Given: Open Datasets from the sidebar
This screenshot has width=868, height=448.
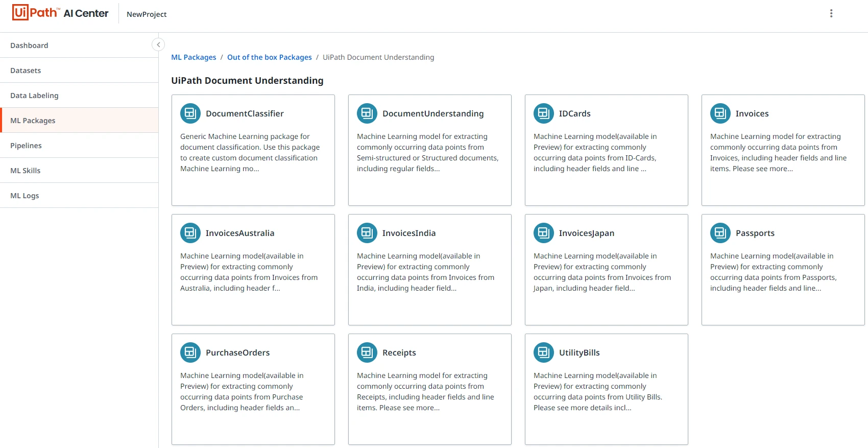Looking at the screenshot, I should tap(79, 70).
